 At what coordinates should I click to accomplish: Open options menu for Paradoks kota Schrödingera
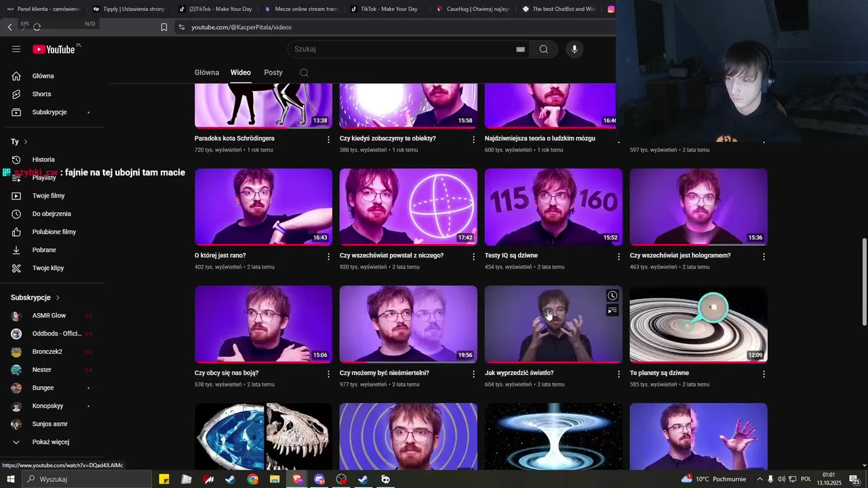click(329, 140)
